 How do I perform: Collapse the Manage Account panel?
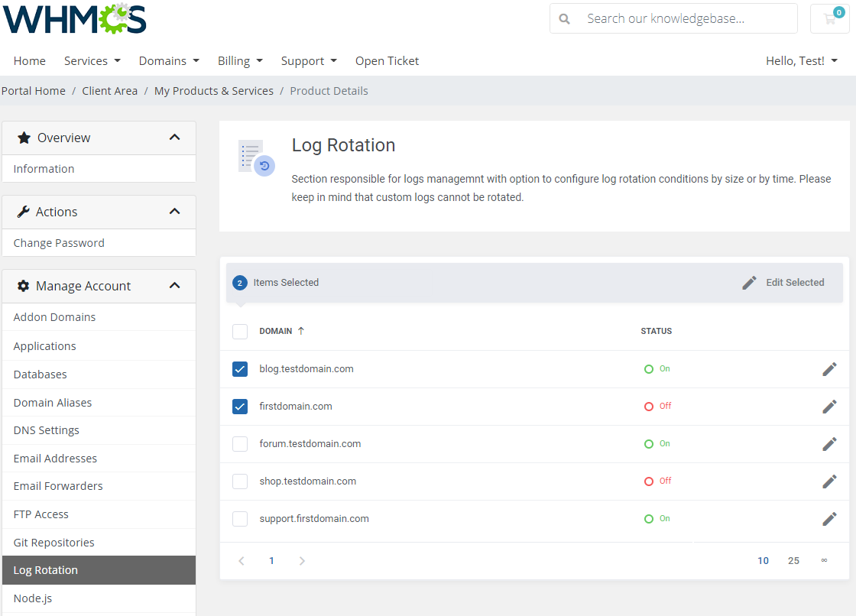coord(174,286)
